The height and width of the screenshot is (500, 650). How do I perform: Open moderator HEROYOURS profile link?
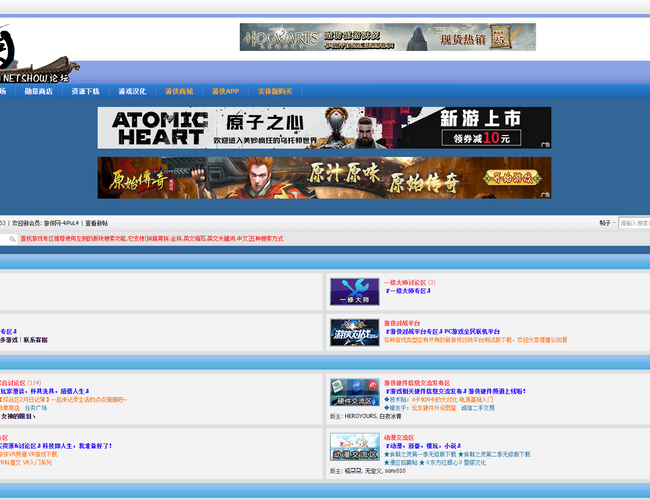361,416
